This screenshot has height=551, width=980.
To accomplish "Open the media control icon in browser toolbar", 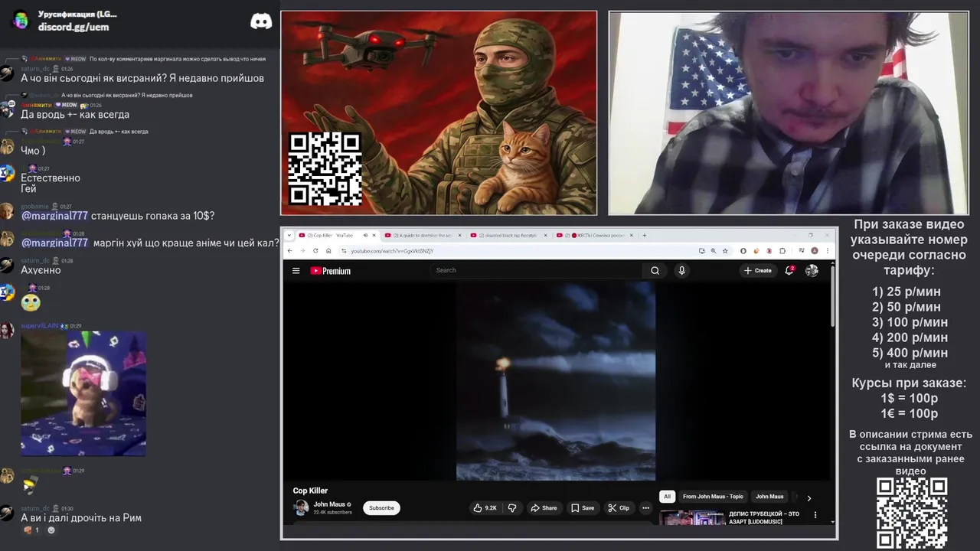I will tap(802, 250).
